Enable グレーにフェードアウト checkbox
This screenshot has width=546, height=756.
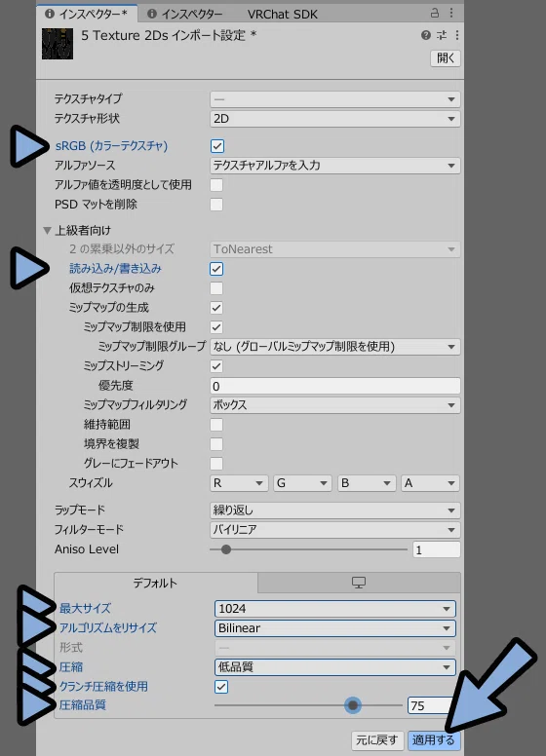tap(216, 464)
